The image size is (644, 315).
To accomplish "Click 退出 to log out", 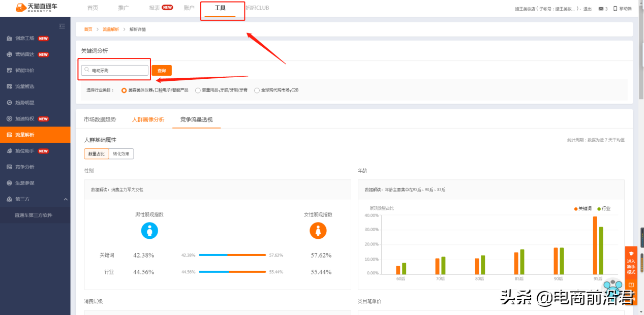I will (x=587, y=8).
